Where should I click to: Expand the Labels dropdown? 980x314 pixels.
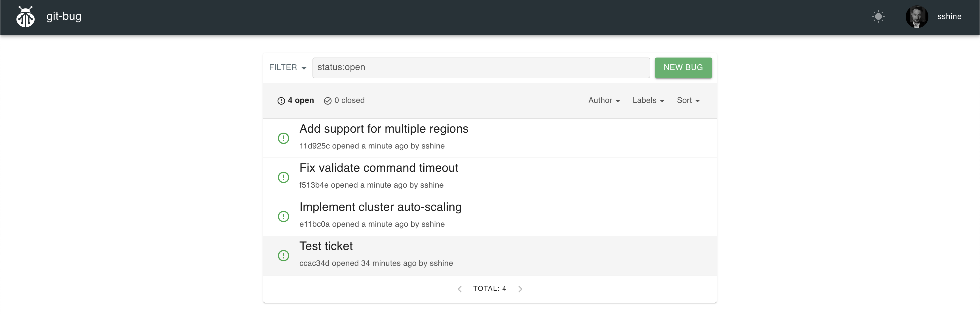pos(648,100)
